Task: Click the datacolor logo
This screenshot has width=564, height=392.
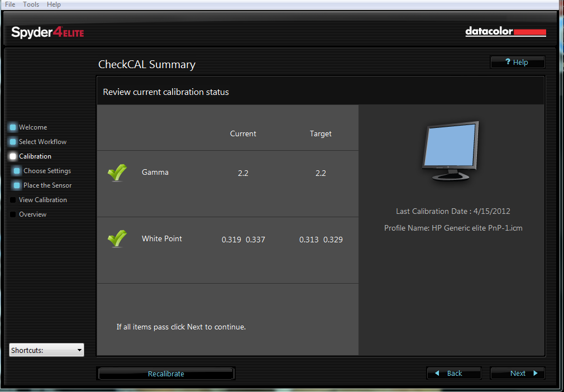Action: point(506,32)
